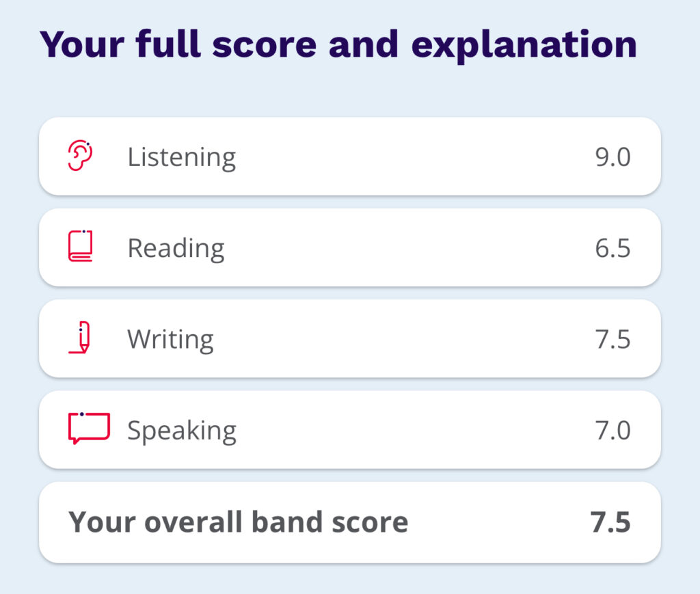700x594 pixels.
Task: Click the Reading score of 6.5
Action: tap(612, 248)
